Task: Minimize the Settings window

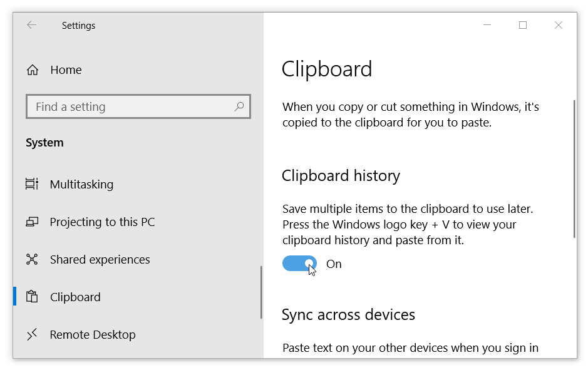Action: 487,25
